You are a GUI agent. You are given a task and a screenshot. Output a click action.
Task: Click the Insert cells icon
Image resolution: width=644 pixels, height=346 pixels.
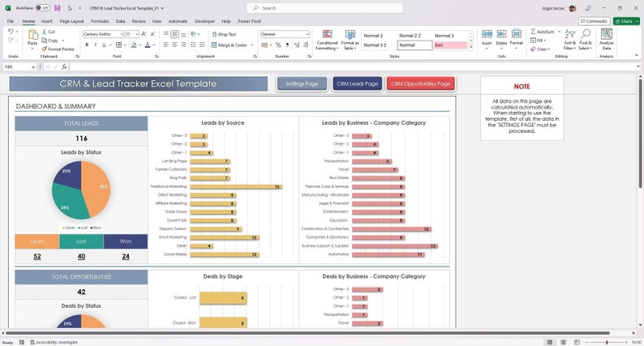click(x=487, y=34)
